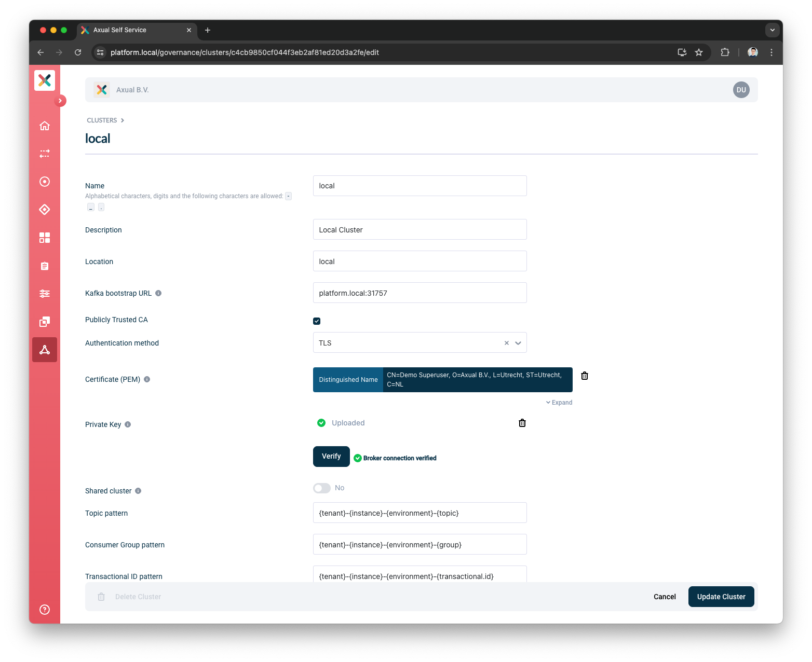Screen dimensions: 812x662
Task: Edit the Topic pattern field
Action: point(420,513)
